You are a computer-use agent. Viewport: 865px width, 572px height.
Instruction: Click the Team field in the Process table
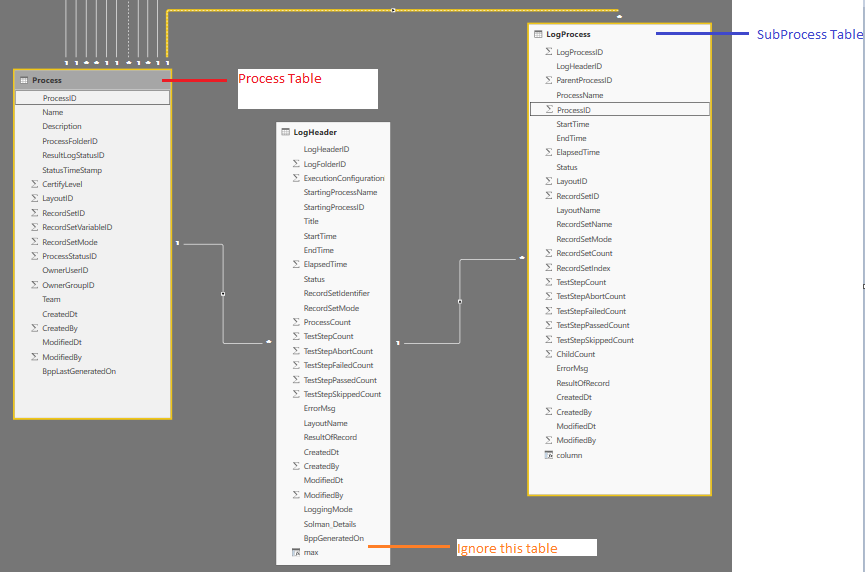[51, 300]
